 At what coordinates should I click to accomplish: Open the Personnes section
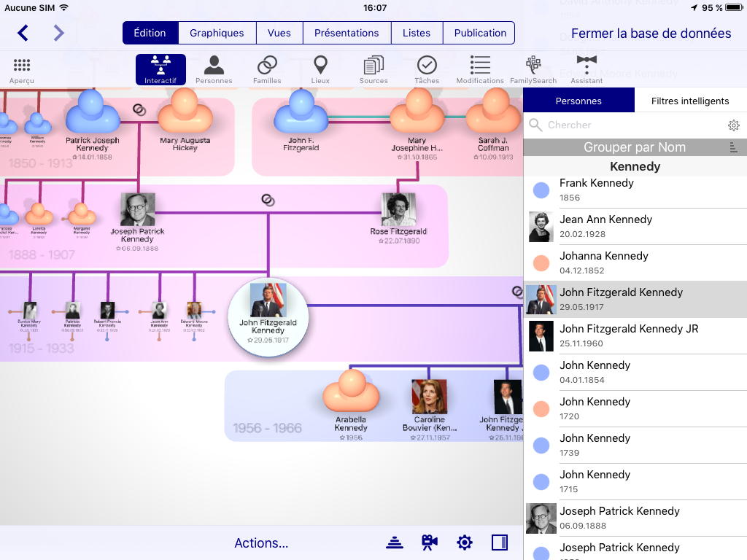[214, 69]
